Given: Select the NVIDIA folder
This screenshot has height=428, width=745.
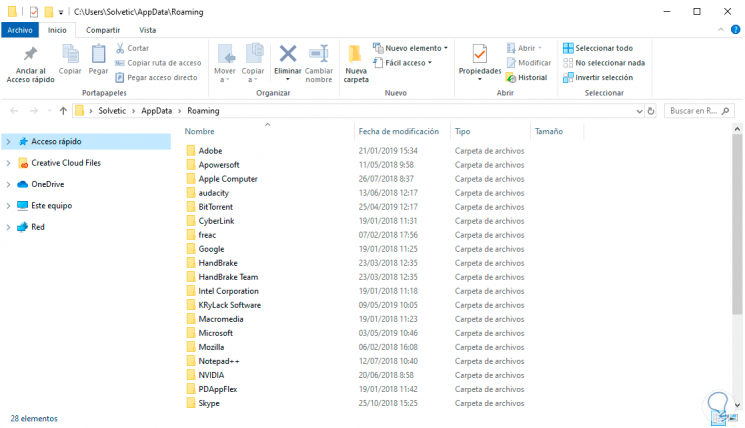Looking at the screenshot, I should point(211,375).
